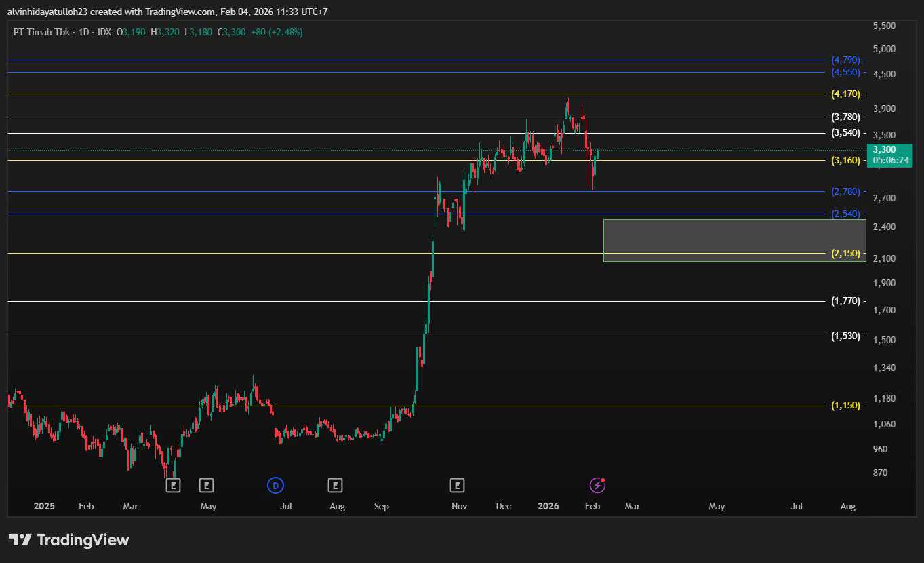Open the dividend D marker near July
Screen dimensions: 924x563
[275, 485]
